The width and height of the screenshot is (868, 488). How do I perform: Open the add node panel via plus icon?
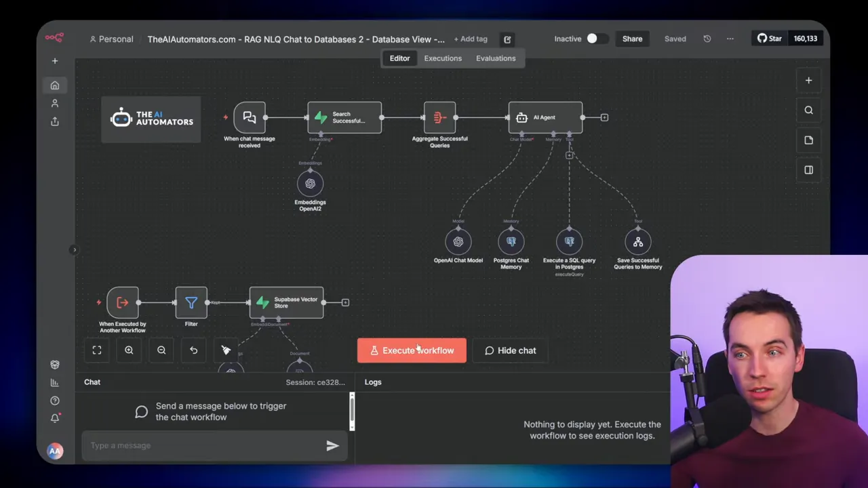point(808,80)
